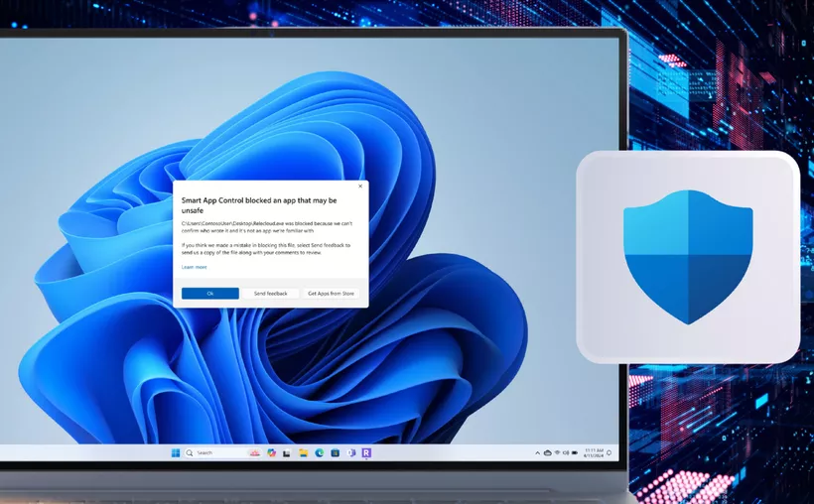Open Microsoft Store from the taskbar

[335, 452]
